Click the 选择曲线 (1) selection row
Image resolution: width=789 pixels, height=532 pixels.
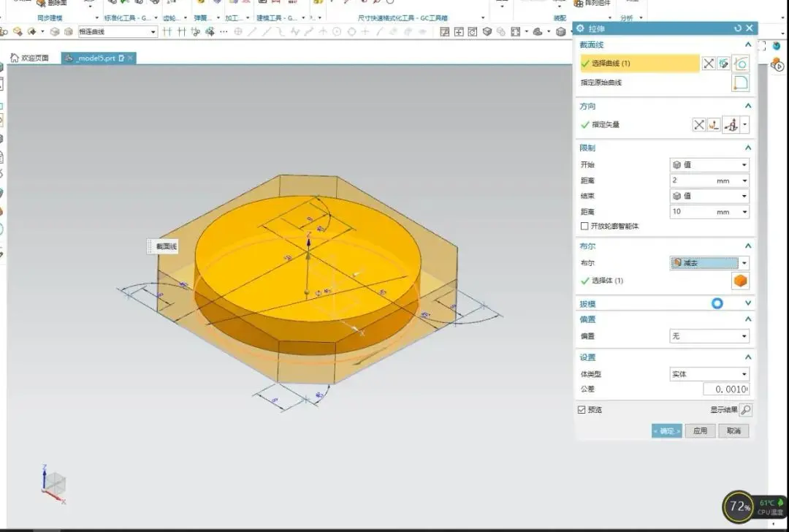pos(639,64)
